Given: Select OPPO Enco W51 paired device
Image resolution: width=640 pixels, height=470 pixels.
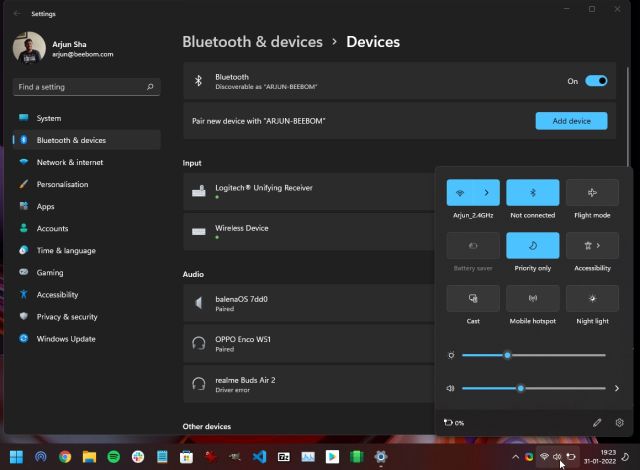Looking at the screenshot, I should tap(309, 344).
